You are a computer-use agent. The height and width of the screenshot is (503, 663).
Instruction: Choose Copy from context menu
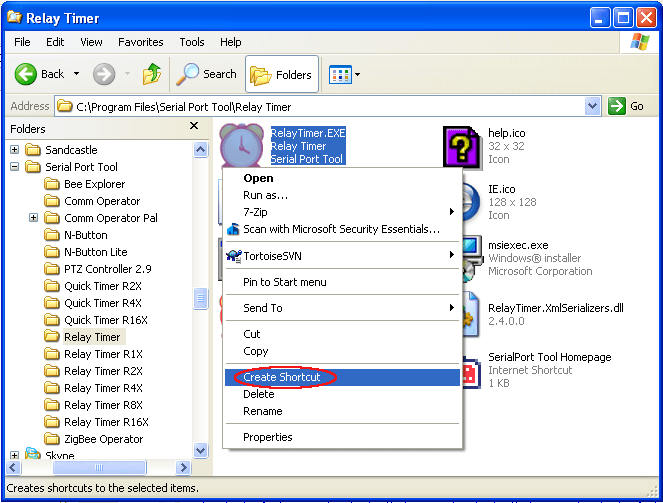point(342,351)
